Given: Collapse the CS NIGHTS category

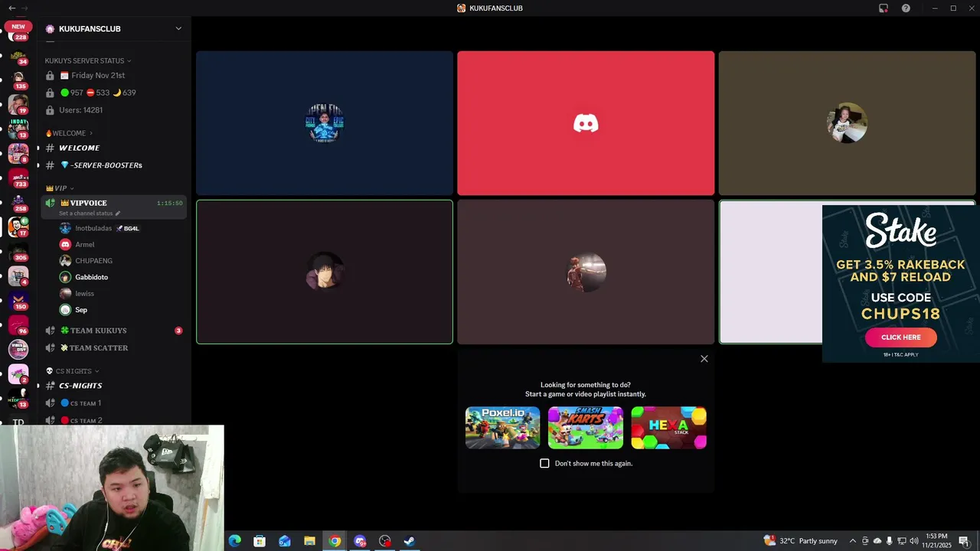Looking at the screenshot, I should click(73, 371).
